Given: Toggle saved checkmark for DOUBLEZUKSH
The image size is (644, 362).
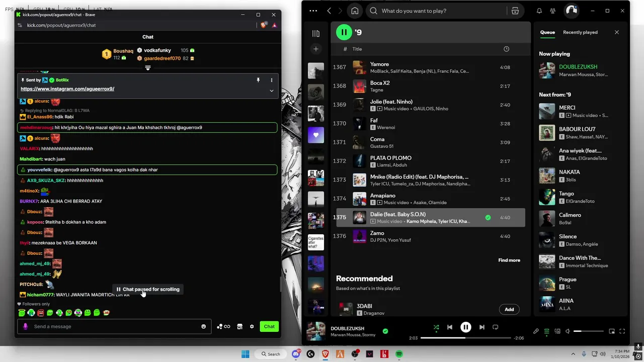Looking at the screenshot, I should 385,331.
